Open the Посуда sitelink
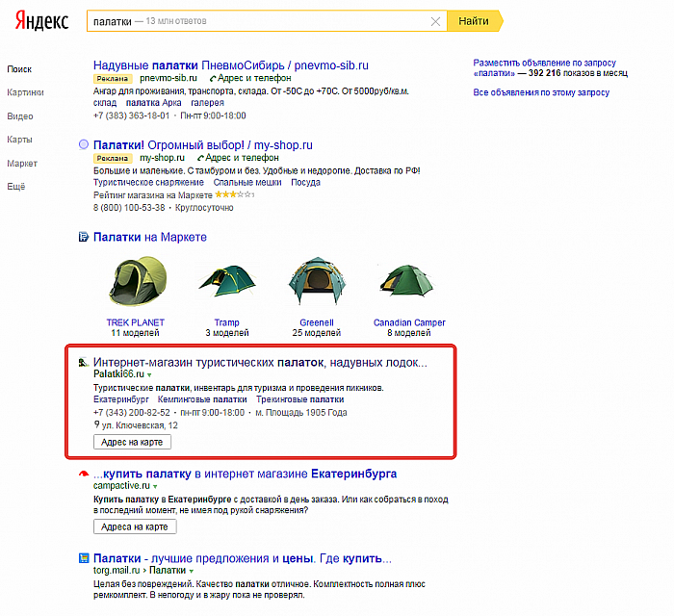 click(305, 182)
